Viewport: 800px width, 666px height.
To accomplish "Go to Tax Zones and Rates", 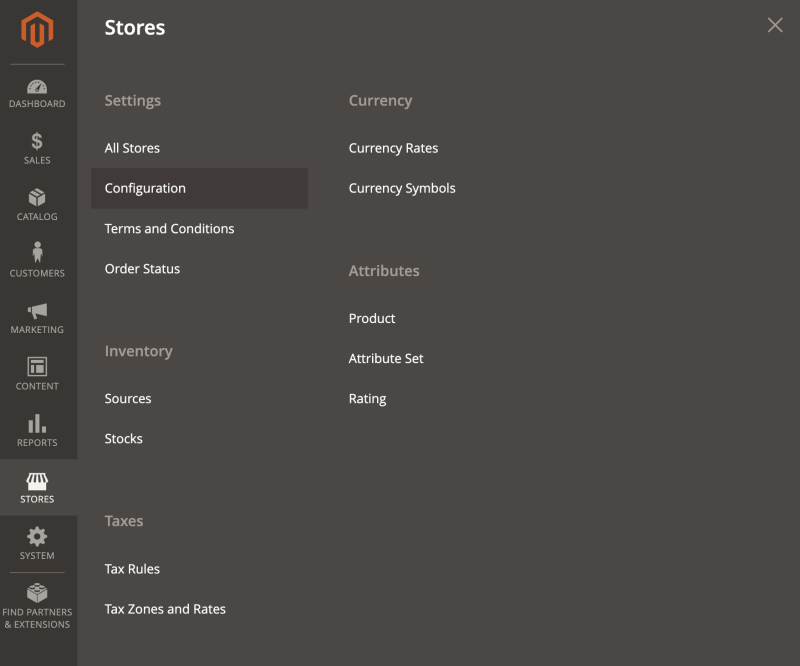I will click(165, 609).
